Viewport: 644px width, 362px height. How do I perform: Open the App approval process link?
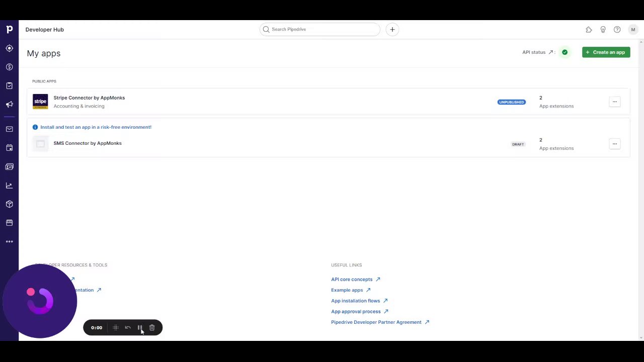pos(360,312)
